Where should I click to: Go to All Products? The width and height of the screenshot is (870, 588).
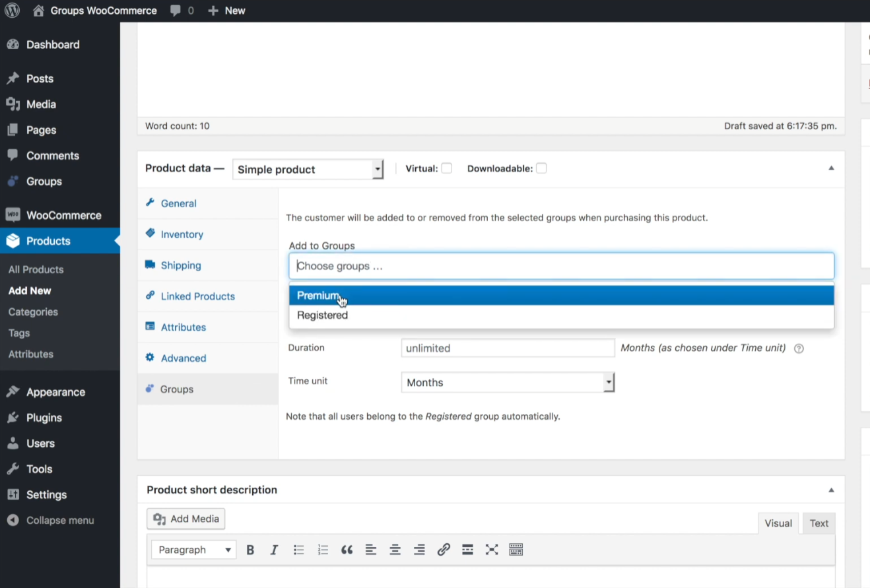point(36,269)
